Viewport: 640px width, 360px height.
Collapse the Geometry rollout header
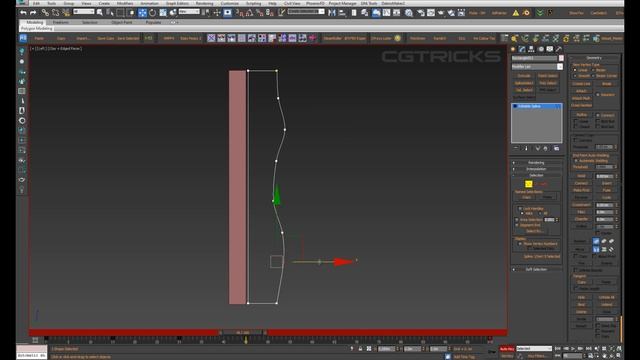(594, 58)
